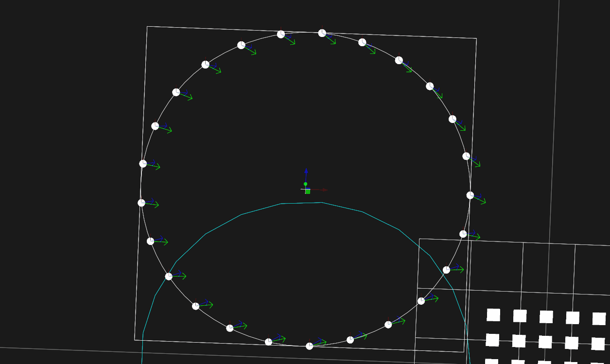This screenshot has width=610, height=364.
Task: Click the first white square in the second row
Action: click(492, 340)
